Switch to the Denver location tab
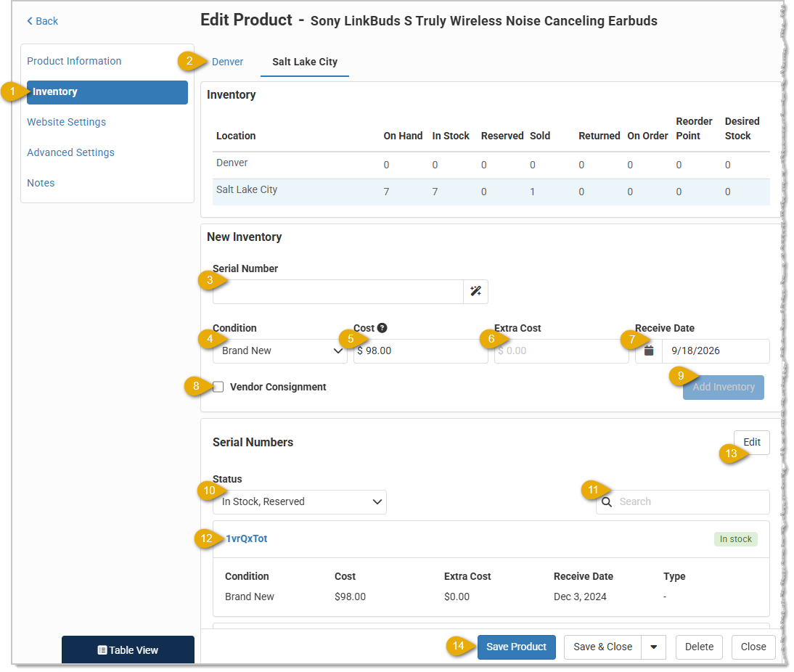 click(x=229, y=62)
